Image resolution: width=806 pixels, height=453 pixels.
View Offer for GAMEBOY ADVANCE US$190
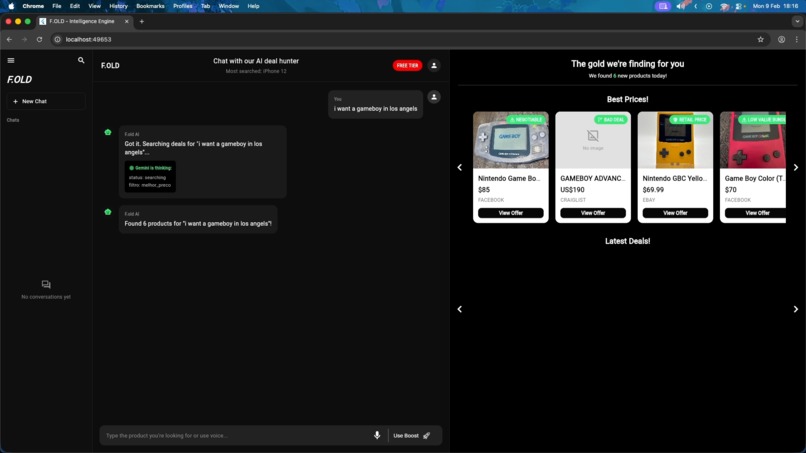pos(593,213)
